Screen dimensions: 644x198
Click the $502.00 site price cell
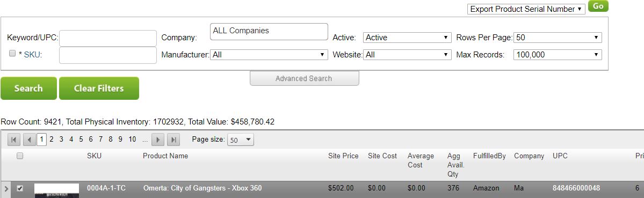pos(341,188)
